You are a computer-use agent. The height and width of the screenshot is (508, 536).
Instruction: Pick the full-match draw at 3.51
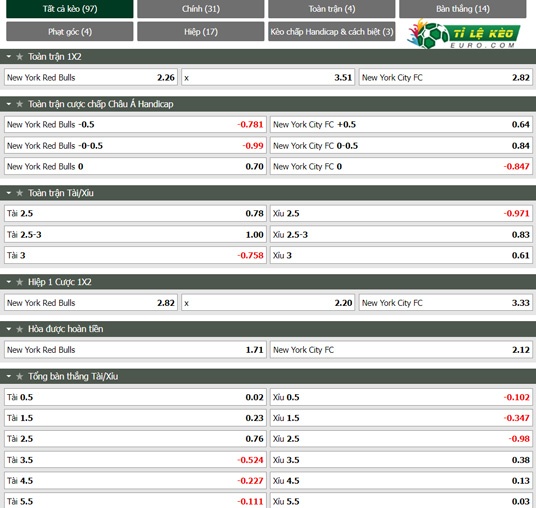(268, 78)
